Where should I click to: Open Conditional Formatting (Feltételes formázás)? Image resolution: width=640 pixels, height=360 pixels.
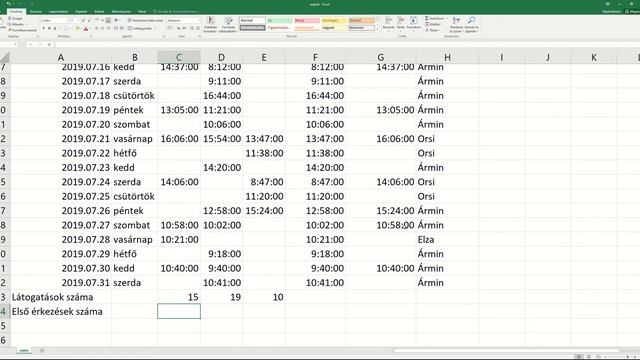[x=211, y=24]
